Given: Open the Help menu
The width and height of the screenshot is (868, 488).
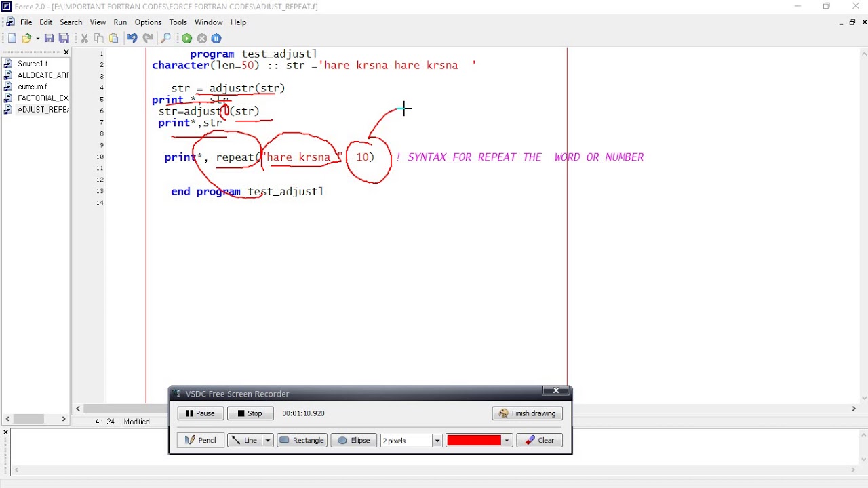Looking at the screenshot, I should pyautogui.click(x=238, y=22).
